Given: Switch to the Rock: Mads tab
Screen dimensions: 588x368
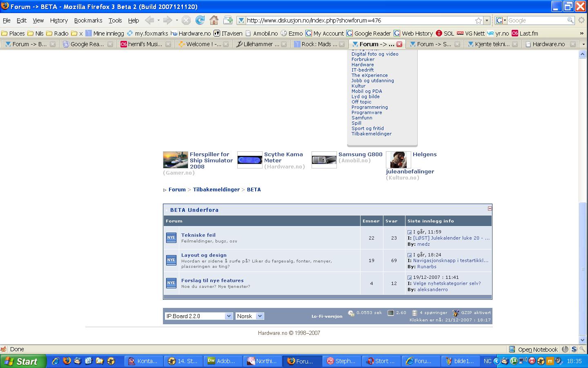Looking at the screenshot, I should [x=319, y=44].
